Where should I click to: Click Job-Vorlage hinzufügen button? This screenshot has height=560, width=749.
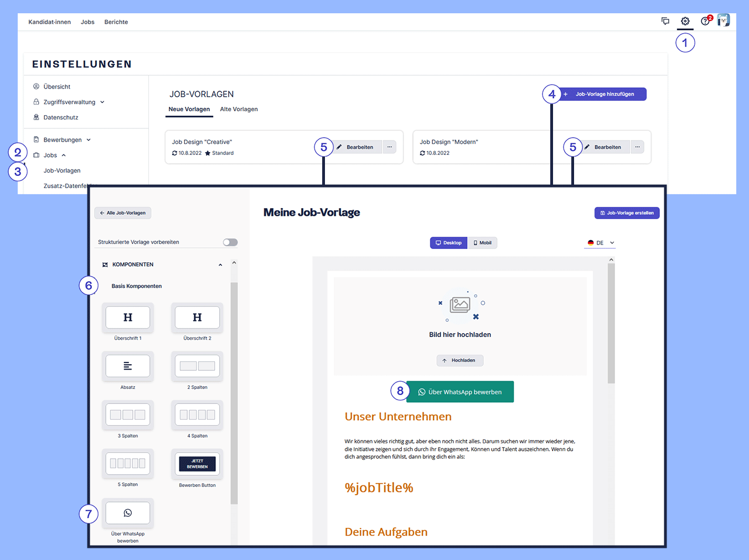coord(604,95)
